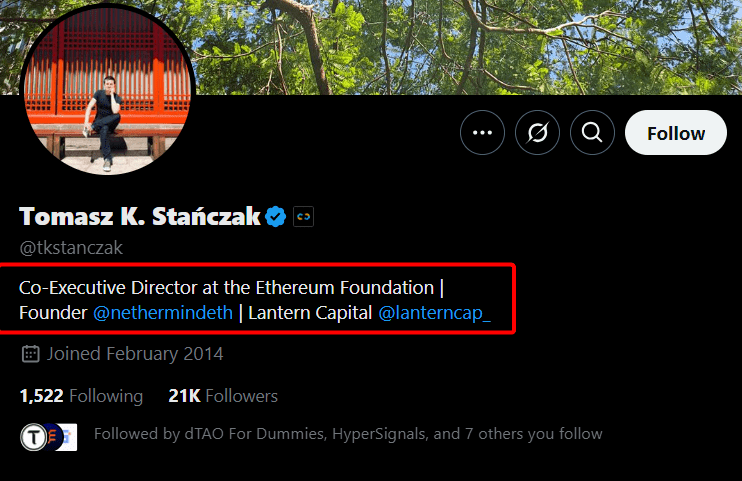This screenshot has height=481, width=742.
Task: Open the three-dot more options menu
Action: point(482,133)
